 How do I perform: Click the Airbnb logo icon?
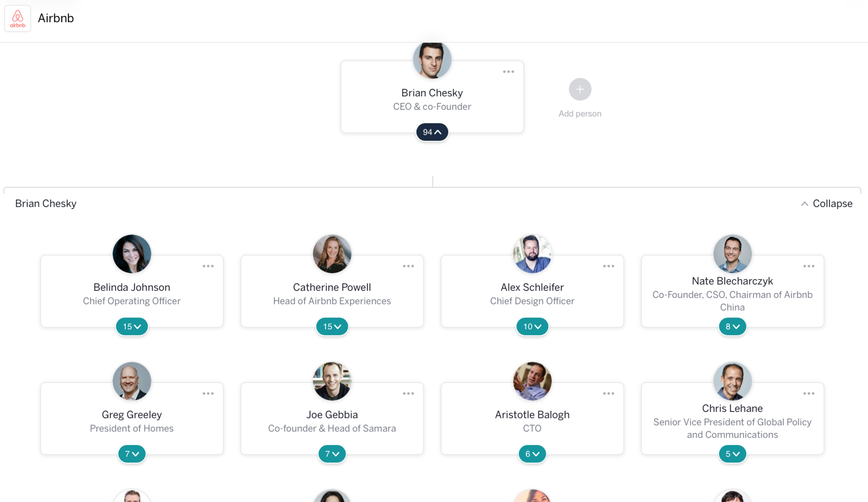coord(18,19)
